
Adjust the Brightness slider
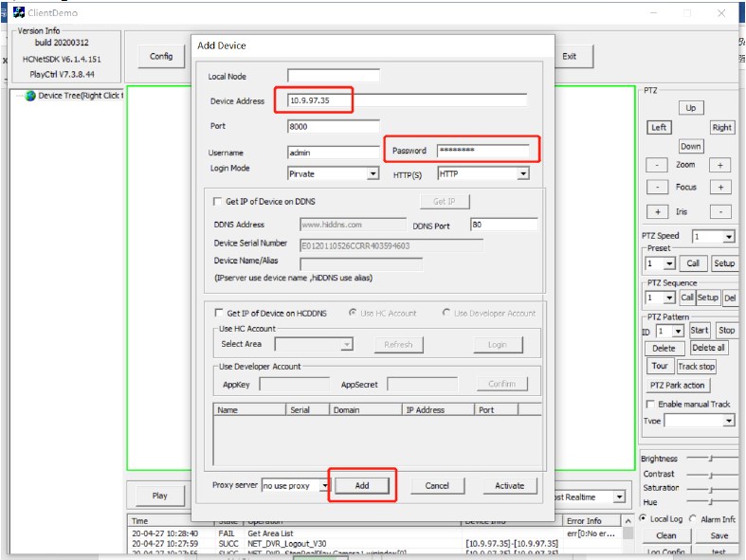point(709,459)
